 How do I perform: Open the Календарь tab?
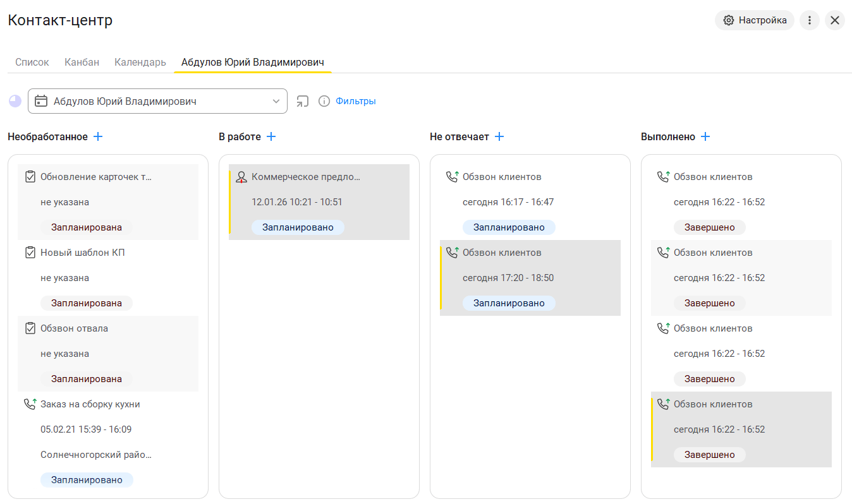[x=140, y=62]
